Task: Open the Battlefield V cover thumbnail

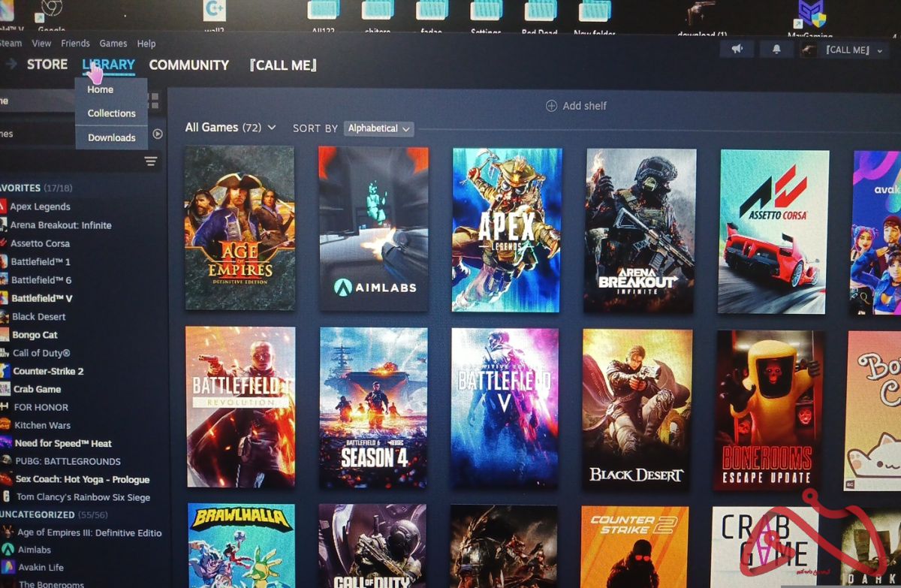Action: point(505,409)
